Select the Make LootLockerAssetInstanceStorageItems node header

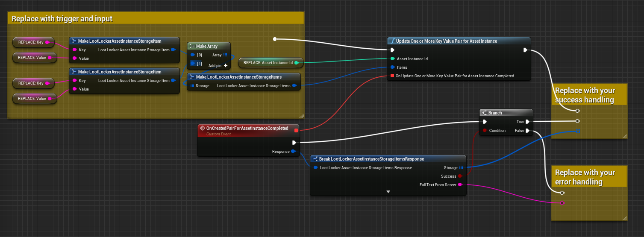pos(244,77)
